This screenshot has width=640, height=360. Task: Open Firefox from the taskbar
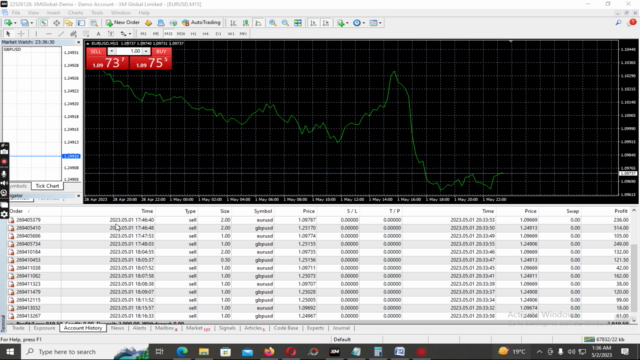point(269,351)
